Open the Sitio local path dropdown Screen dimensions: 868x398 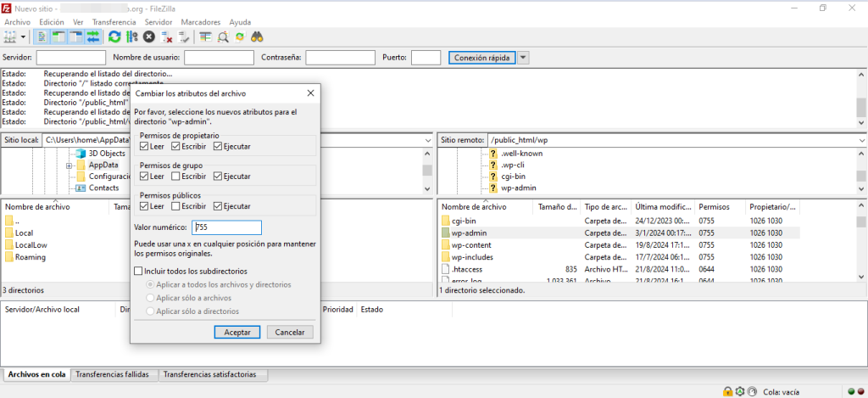coord(427,140)
